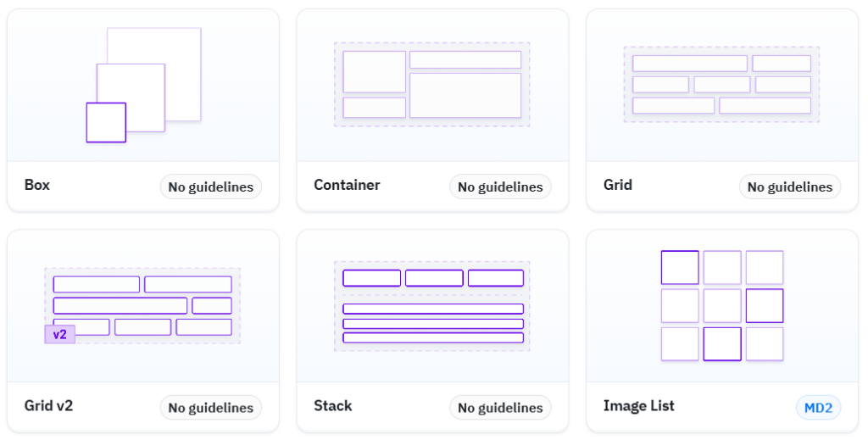The height and width of the screenshot is (440, 868).
Task: Open the Image List illustration
Action: (722, 306)
